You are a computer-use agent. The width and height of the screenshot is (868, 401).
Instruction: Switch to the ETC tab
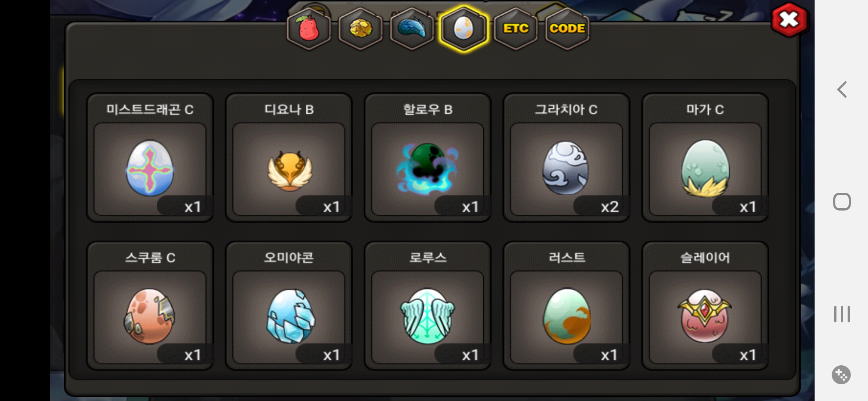click(515, 29)
